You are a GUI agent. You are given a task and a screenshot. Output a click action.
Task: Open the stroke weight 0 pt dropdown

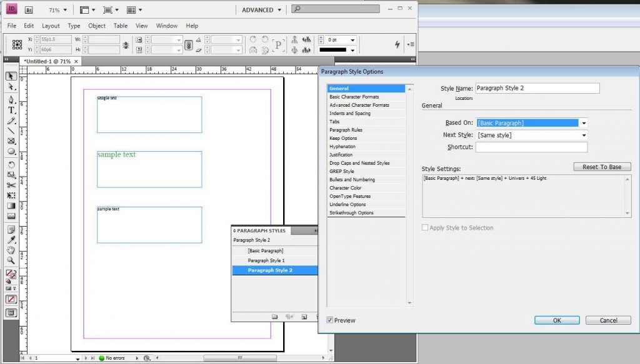pyautogui.click(x=352, y=39)
